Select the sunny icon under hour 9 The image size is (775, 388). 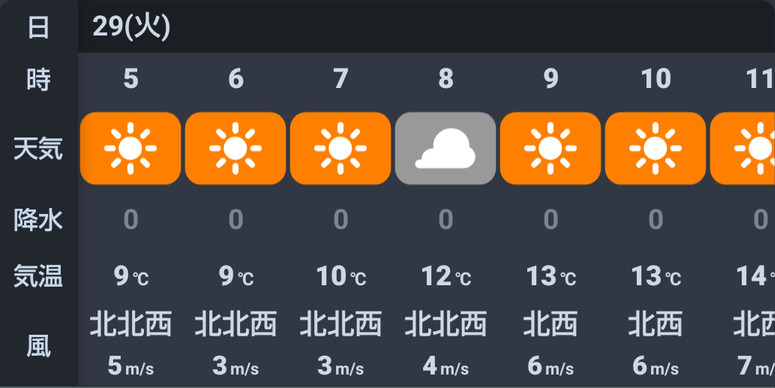(551, 148)
